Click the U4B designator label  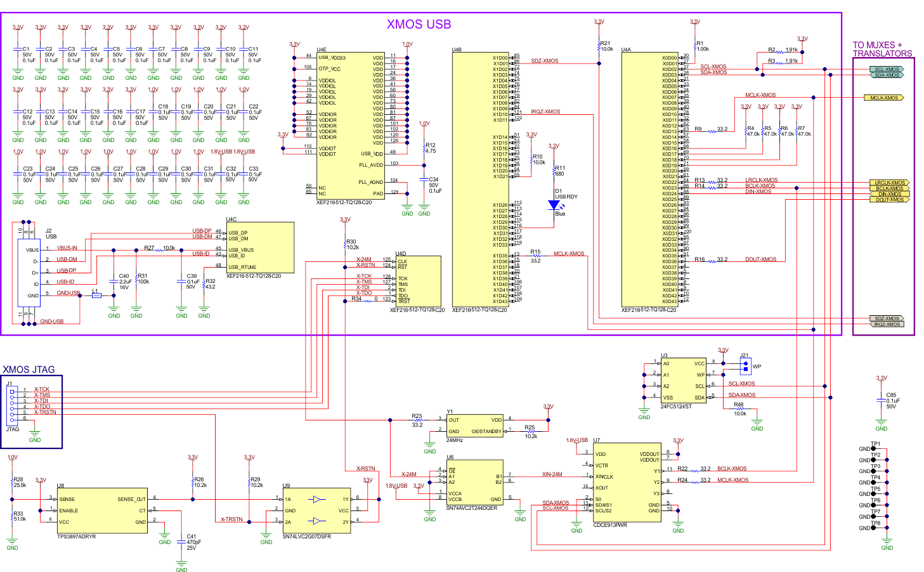pyautogui.click(x=457, y=49)
